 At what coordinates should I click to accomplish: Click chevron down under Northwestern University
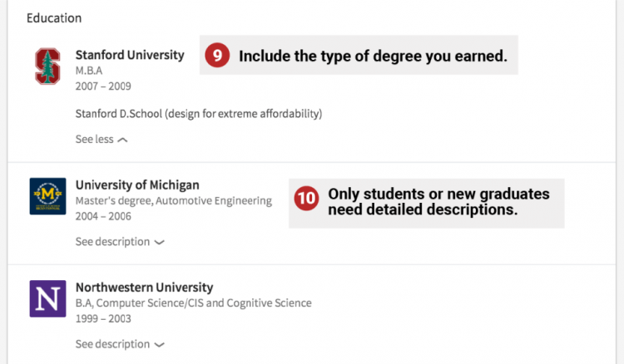click(160, 345)
